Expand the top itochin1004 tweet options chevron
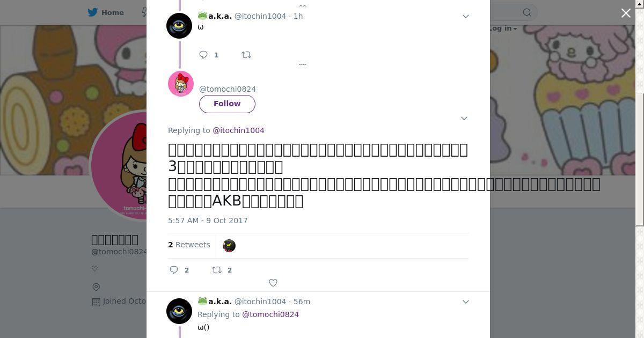This screenshot has width=644, height=338. coord(466,16)
